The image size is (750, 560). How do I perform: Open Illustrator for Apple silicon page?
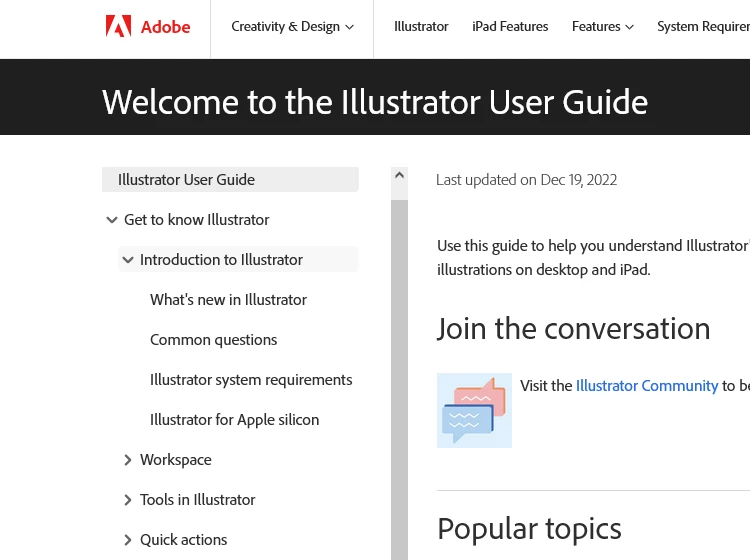[234, 420]
